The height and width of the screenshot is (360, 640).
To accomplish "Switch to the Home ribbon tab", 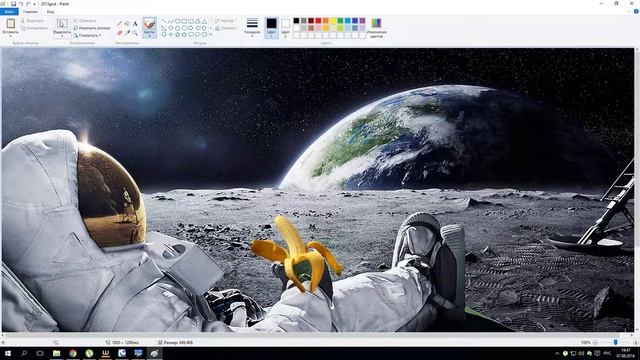I will pyautogui.click(x=30, y=12).
